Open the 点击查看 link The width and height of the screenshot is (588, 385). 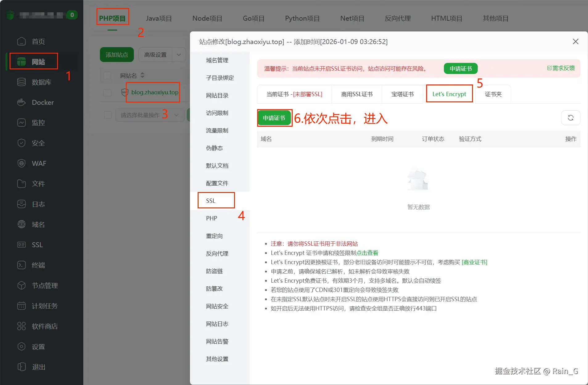pos(367,253)
